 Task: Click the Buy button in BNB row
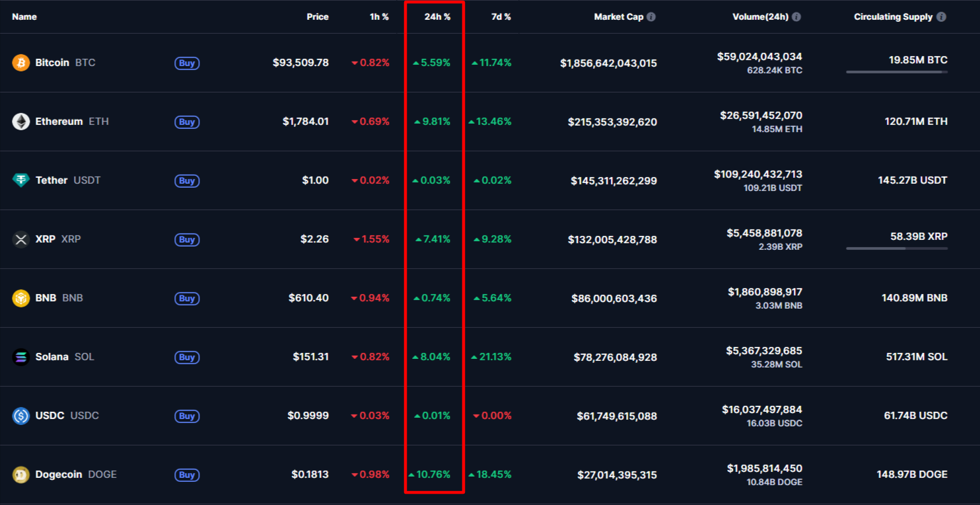point(187,299)
